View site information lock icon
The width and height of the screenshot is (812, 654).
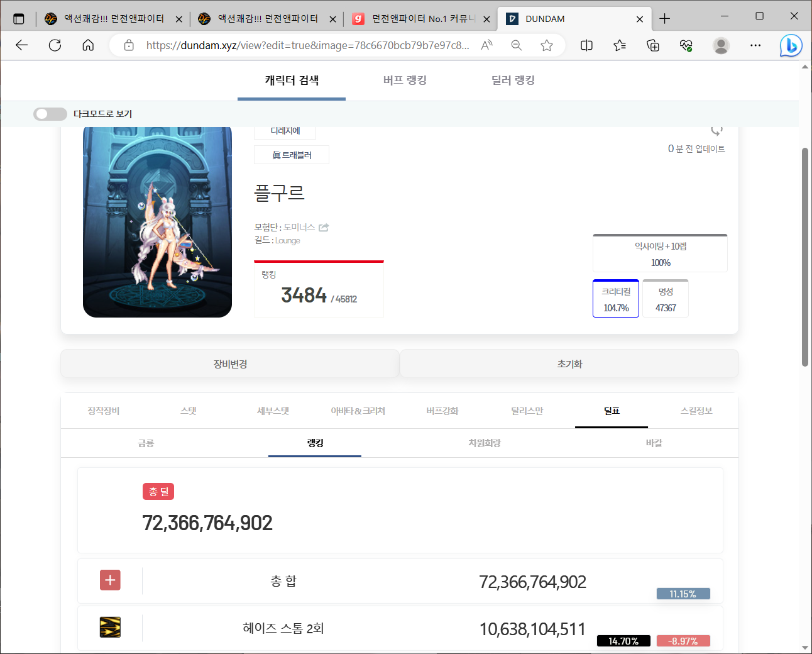coord(129,45)
